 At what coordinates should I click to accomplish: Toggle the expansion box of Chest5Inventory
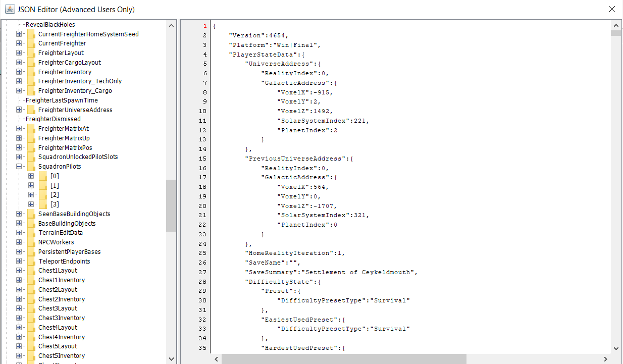click(19, 355)
